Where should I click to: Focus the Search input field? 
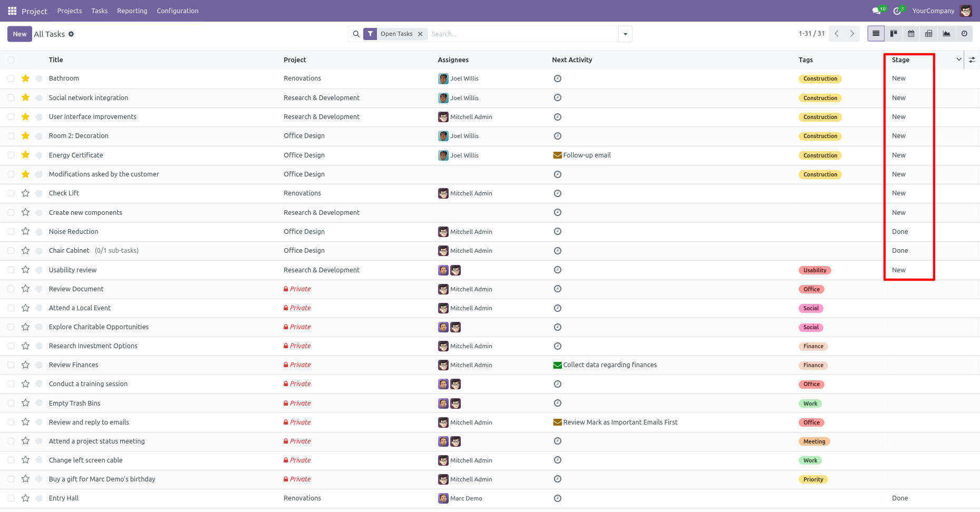(x=522, y=34)
